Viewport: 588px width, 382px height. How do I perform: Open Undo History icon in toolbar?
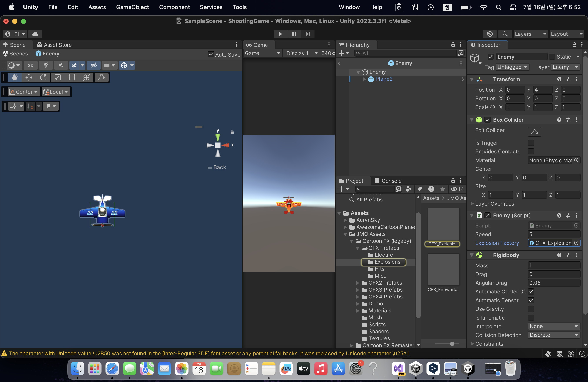pyautogui.click(x=490, y=34)
